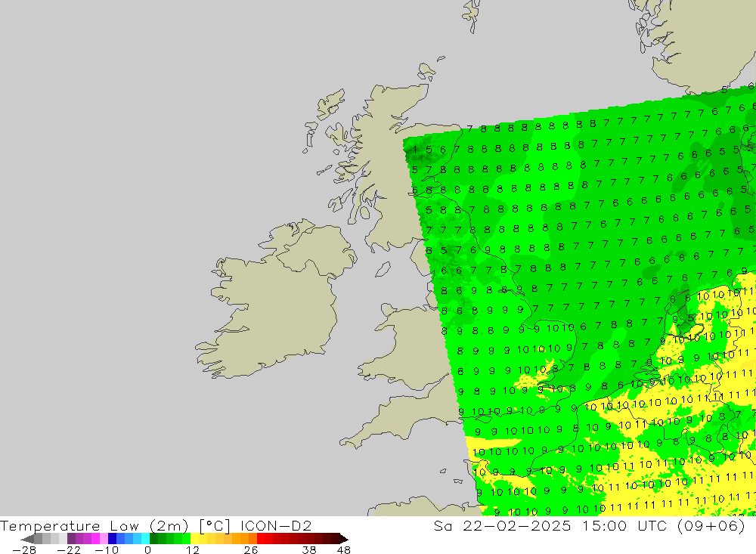
Task: Select the bright yellow swatch at the 12 mark
Action: 194,539
